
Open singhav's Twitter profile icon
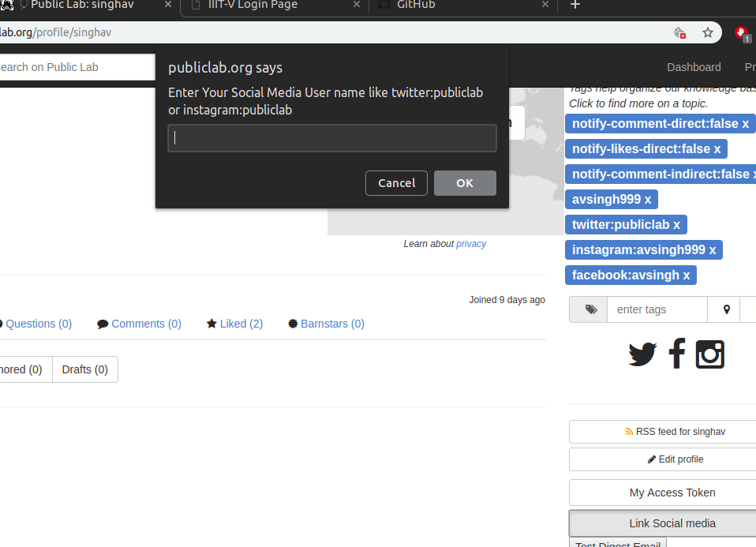(642, 354)
